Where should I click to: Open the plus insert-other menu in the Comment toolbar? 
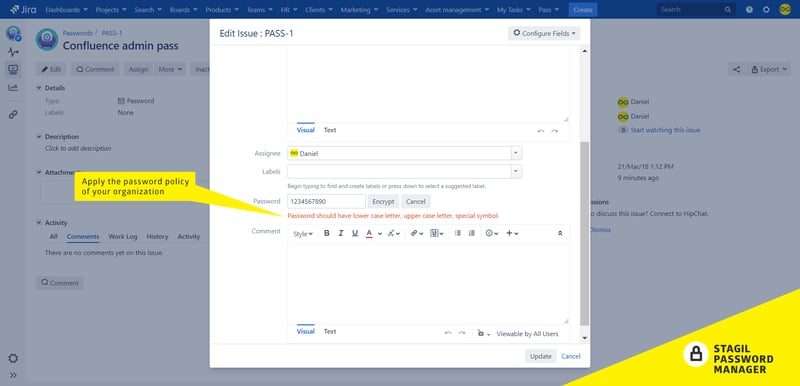pyautogui.click(x=512, y=233)
